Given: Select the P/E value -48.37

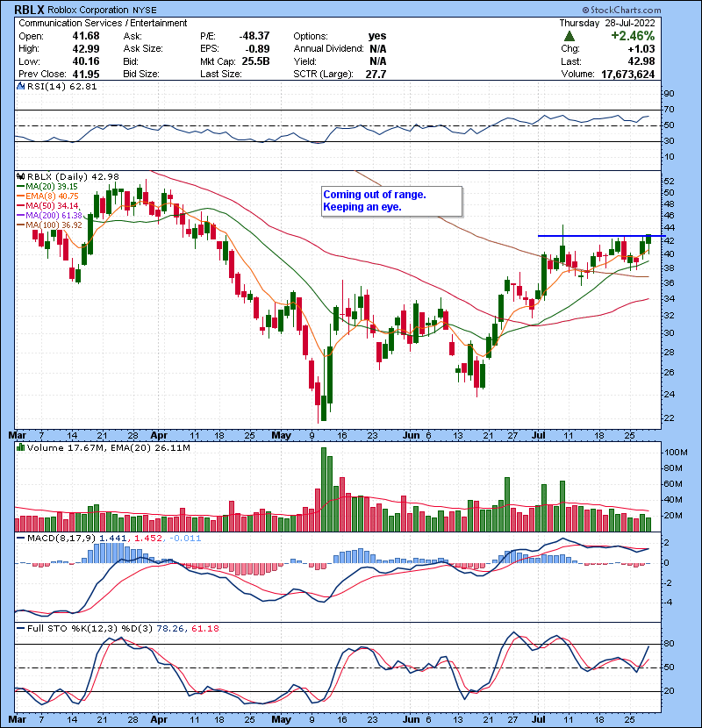Looking at the screenshot, I should pyautogui.click(x=254, y=36).
